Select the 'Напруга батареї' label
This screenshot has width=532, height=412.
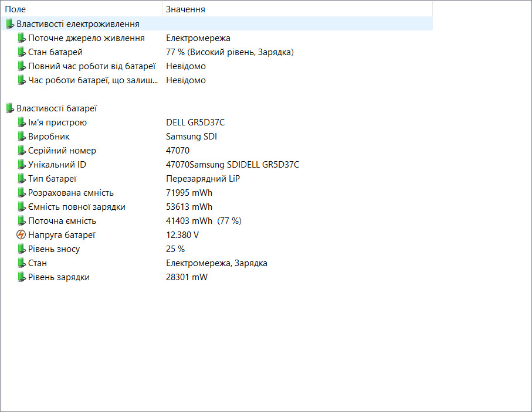point(62,235)
